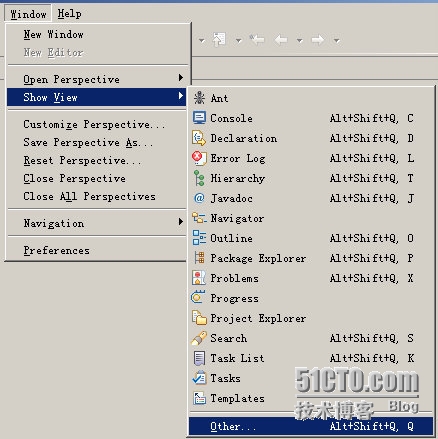Viewport: 438px width, 439px height.
Task: Click the Forward arrow toolbar icon
Action: pyautogui.click(x=317, y=40)
